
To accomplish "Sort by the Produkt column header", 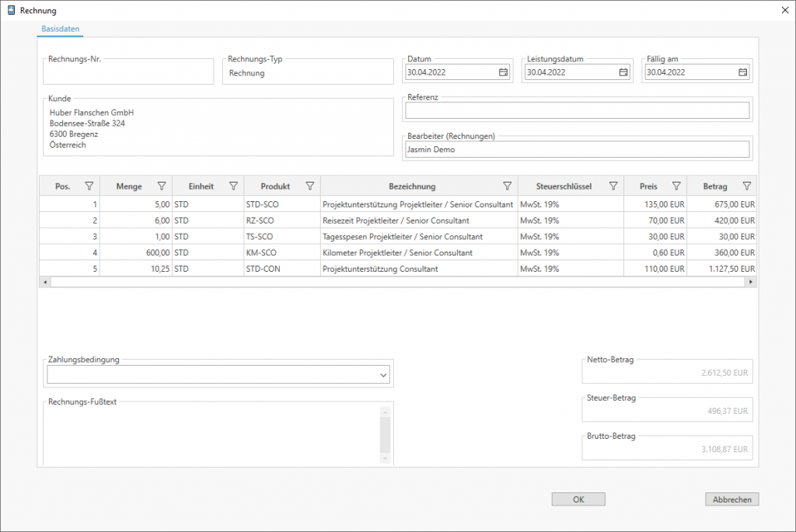I will click(275, 186).
